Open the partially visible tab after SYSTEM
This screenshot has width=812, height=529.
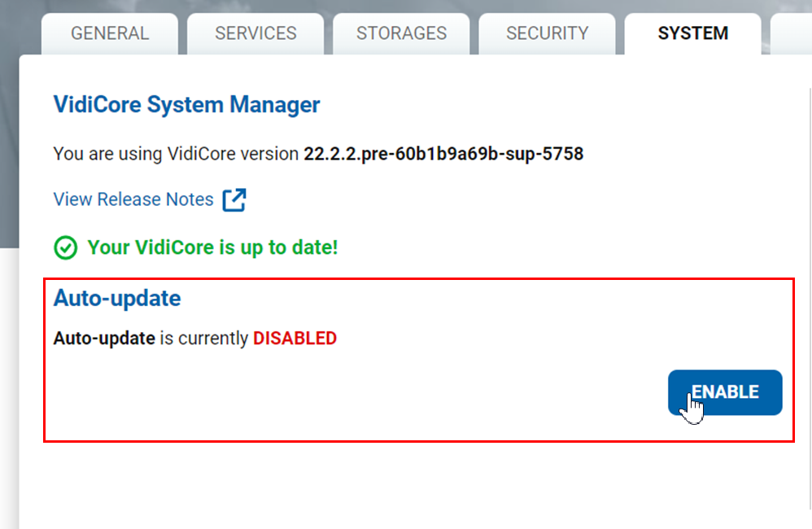coord(791,34)
